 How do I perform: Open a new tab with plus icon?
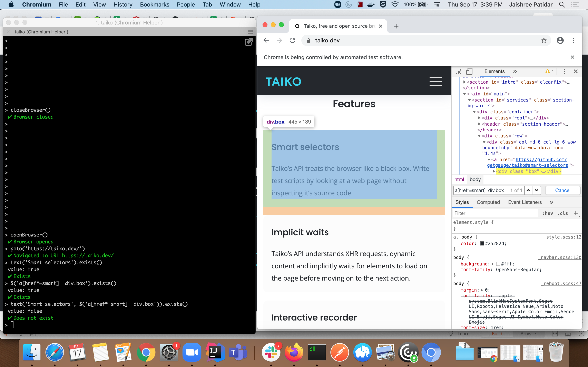[x=396, y=26]
